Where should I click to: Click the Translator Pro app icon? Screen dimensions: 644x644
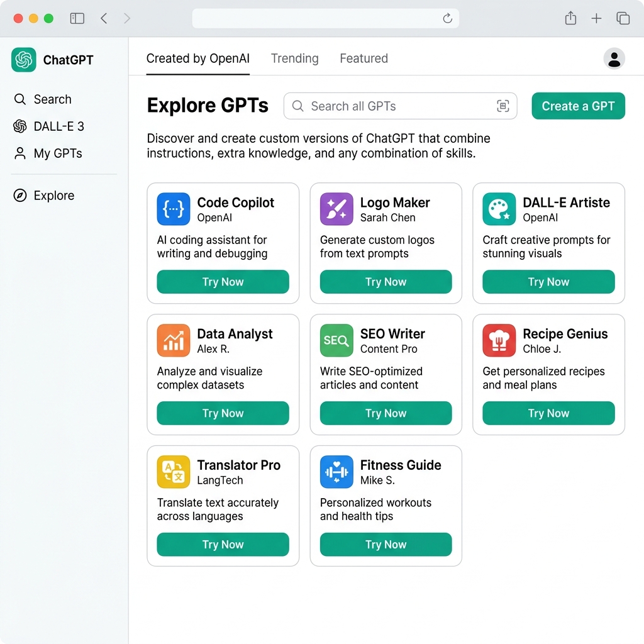coord(174,472)
